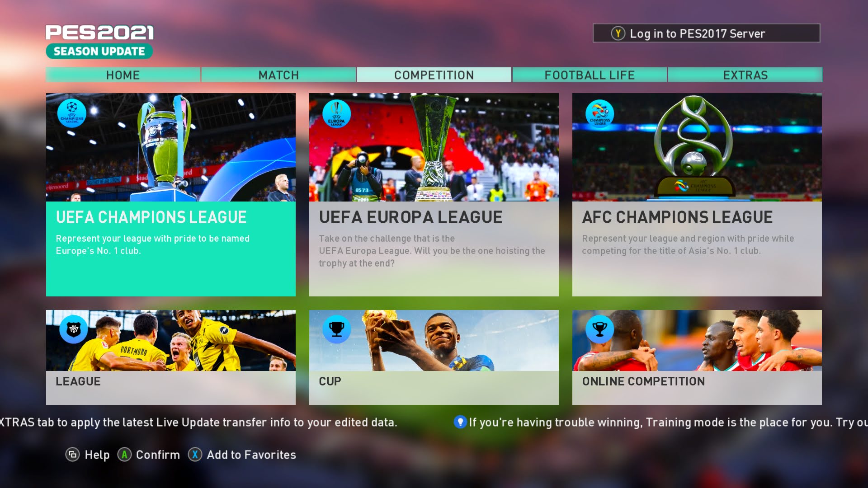Open the EXTRAS menu tab
868x488 pixels.
(745, 75)
